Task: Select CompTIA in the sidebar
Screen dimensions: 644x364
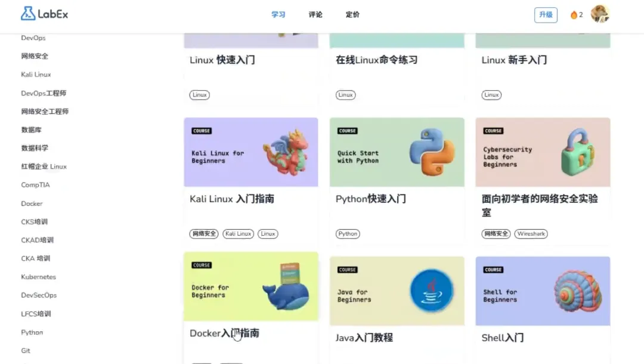Action: coord(35,185)
